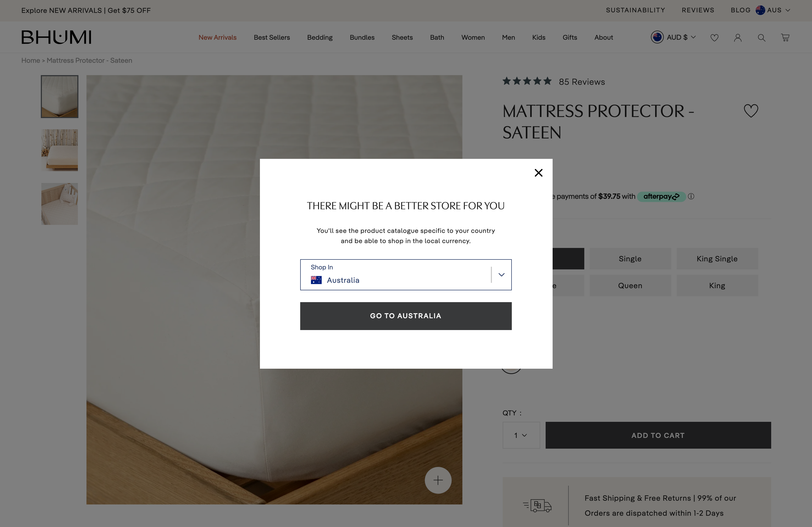This screenshot has height=527, width=812.
Task: Open the Reviews link in top bar
Action: pyautogui.click(x=698, y=10)
